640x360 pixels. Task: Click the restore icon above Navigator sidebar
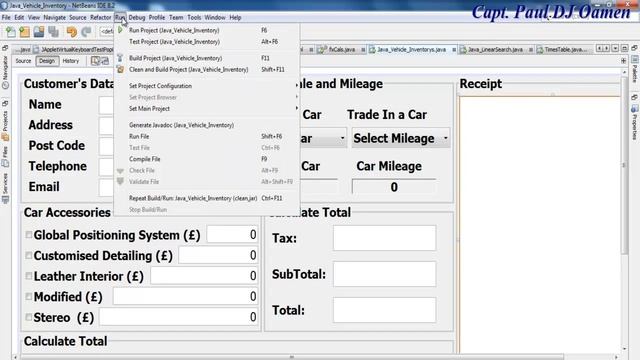[x=5, y=48]
